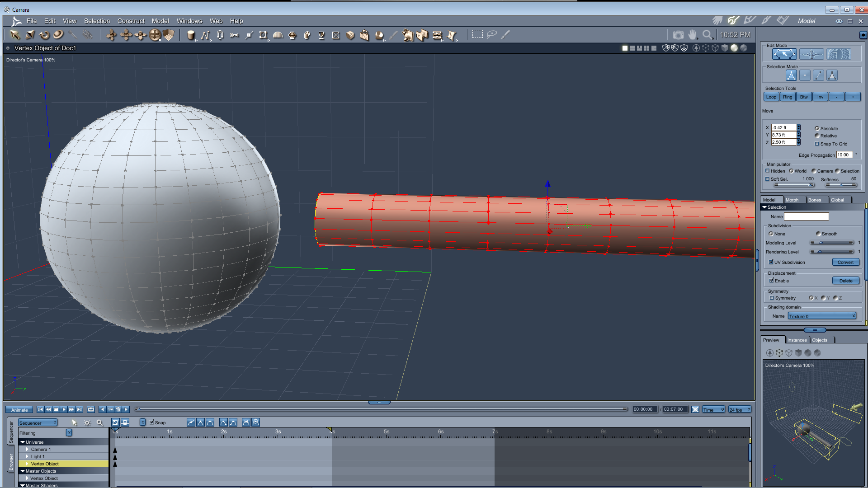Click the scissors cut tool
The width and height of the screenshot is (868, 488).
point(234,35)
